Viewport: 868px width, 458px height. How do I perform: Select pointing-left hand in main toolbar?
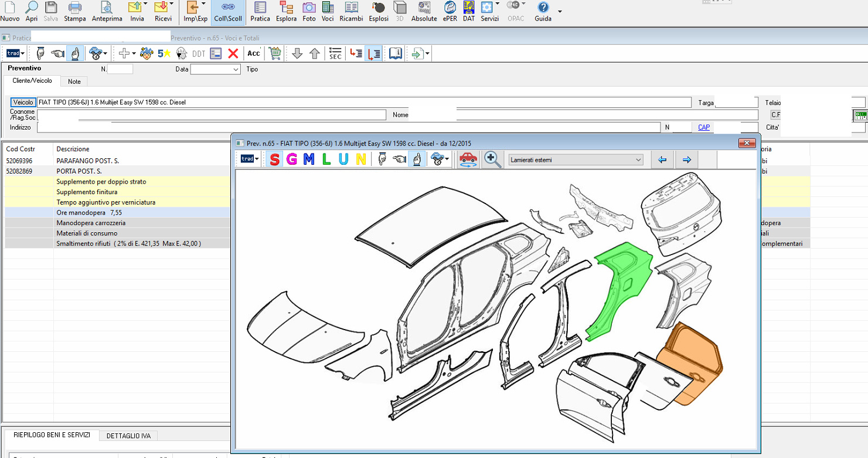(57, 53)
